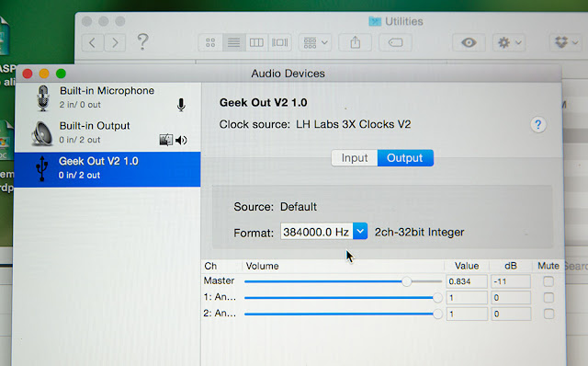Click channel 1 volume slider

click(x=343, y=298)
